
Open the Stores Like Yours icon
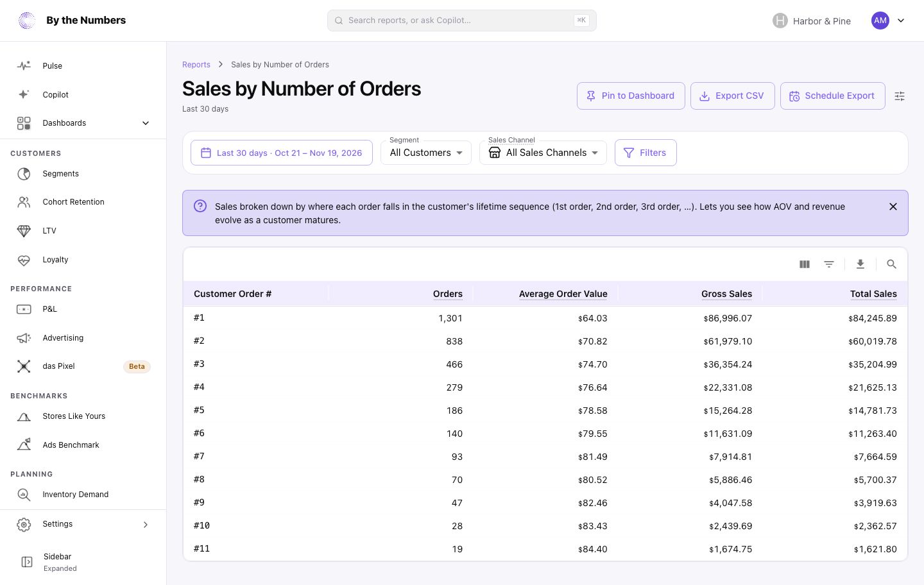click(24, 416)
